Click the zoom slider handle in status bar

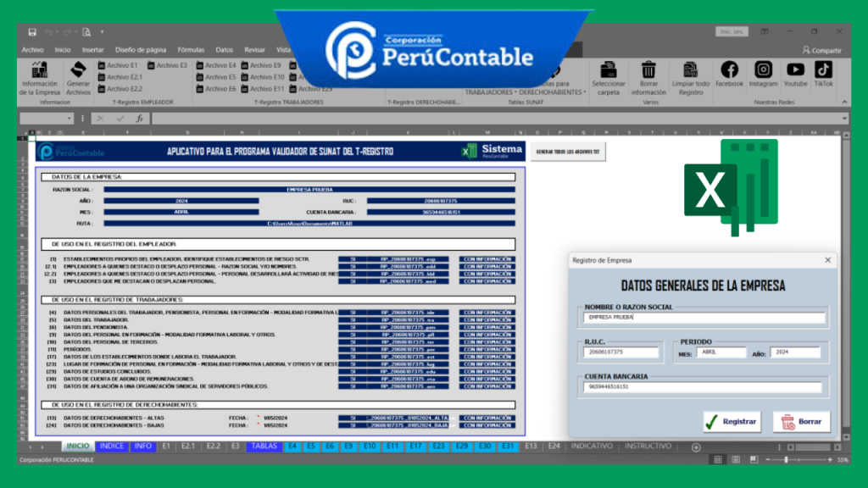(786, 460)
